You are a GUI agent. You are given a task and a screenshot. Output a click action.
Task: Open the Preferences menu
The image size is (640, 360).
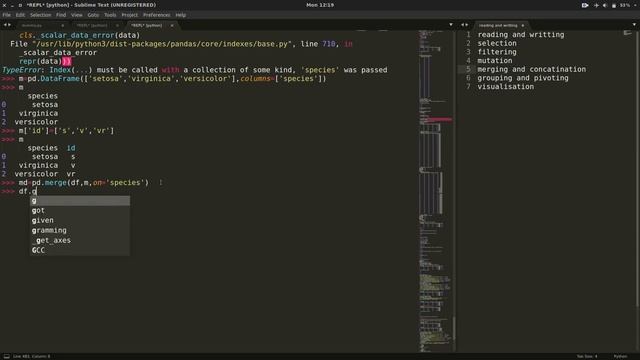[x=156, y=15]
